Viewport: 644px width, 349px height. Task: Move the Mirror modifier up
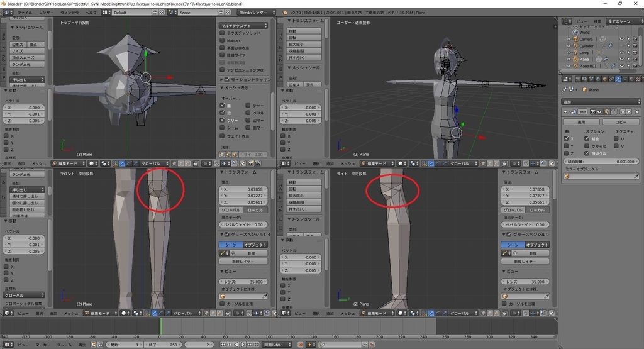623,112
